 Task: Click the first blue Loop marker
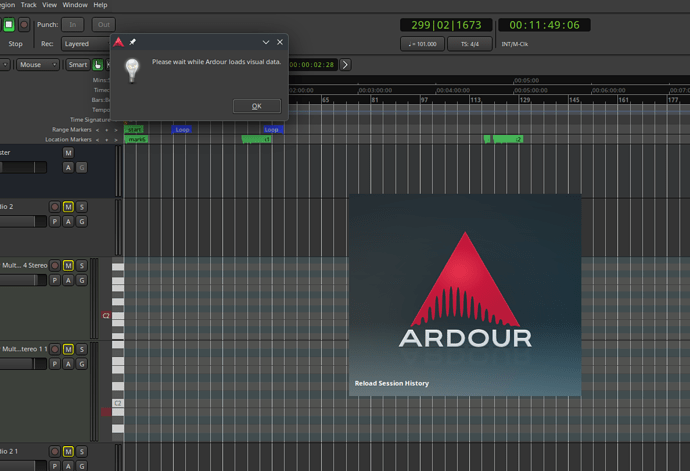[182, 129]
